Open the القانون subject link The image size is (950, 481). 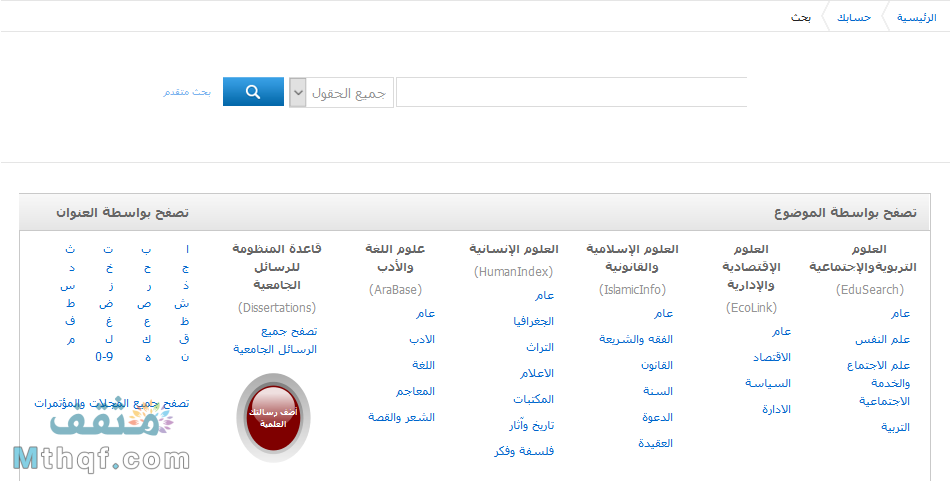click(x=657, y=365)
